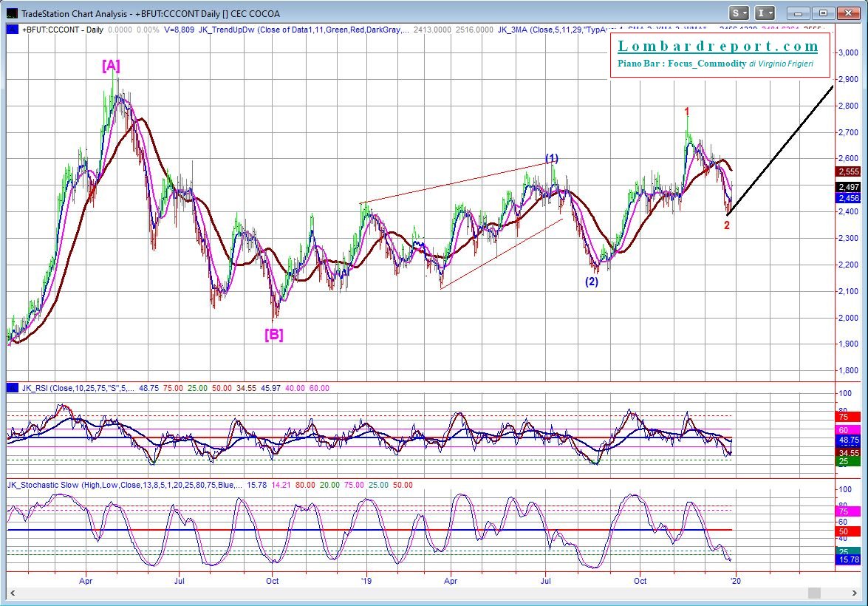868x606 pixels.
Task: Open the I dropdown in the title bar
Action: point(765,13)
